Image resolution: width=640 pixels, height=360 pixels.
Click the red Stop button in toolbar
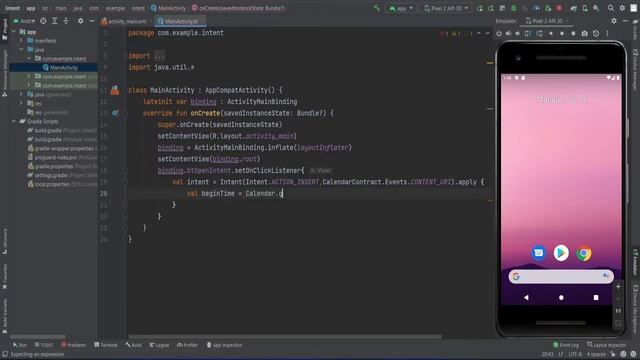pyautogui.click(x=559, y=8)
